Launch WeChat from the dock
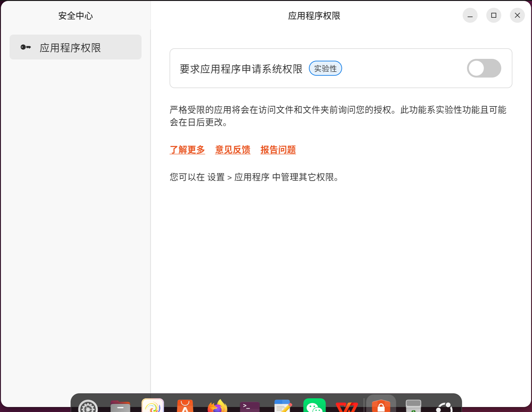Image resolution: width=532 pixels, height=412 pixels. pyautogui.click(x=314, y=406)
